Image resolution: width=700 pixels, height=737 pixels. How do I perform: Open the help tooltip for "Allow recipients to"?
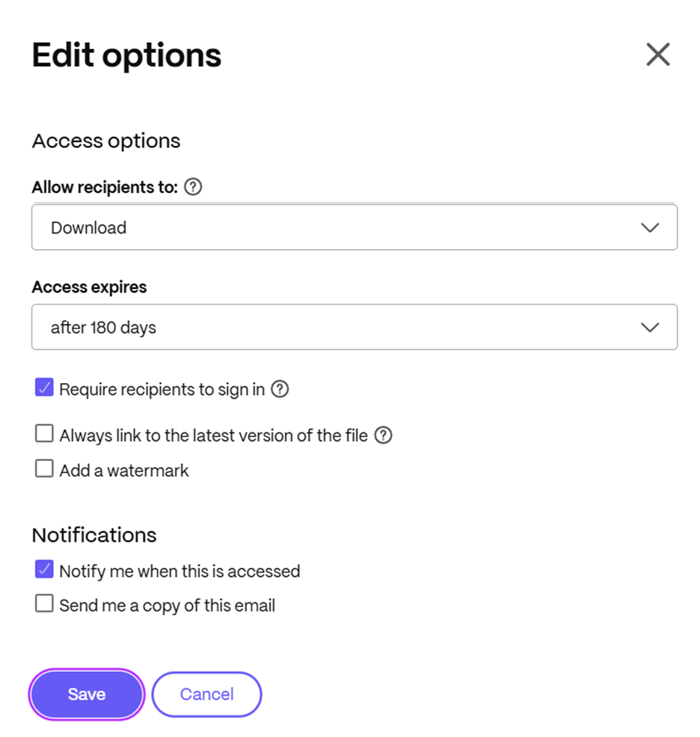(x=192, y=187)
